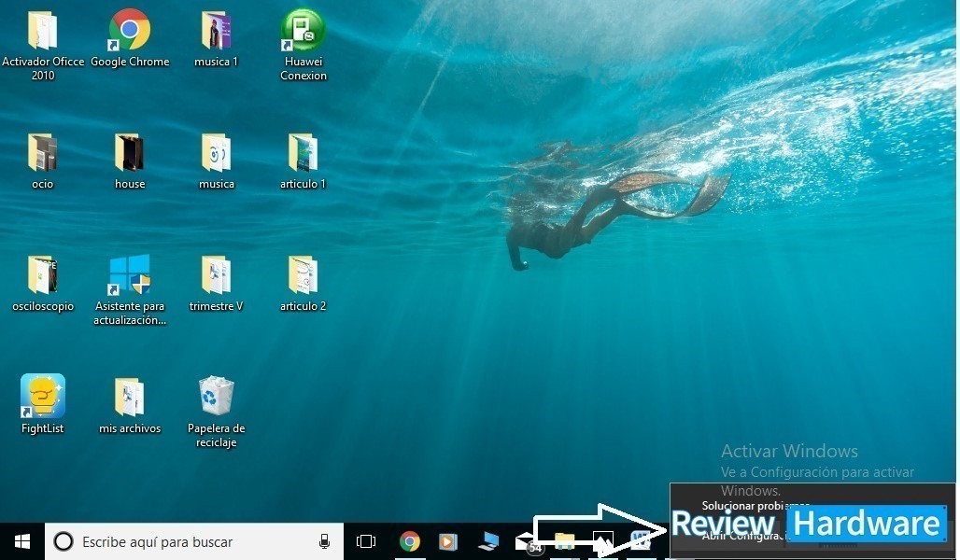Open the computer monitor taskbar icon
This screenshot has height=560, width=960.
[x=488, y=541]
